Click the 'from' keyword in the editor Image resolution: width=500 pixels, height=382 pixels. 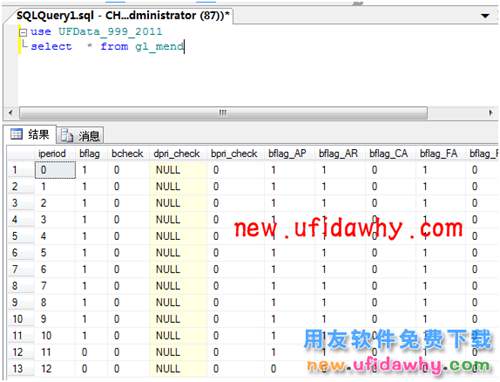[114, 46]
